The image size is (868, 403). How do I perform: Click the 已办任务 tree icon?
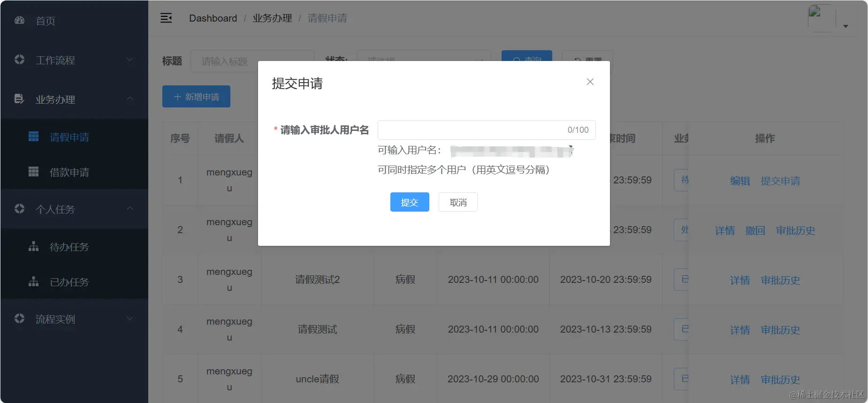[x=33, y=281]
